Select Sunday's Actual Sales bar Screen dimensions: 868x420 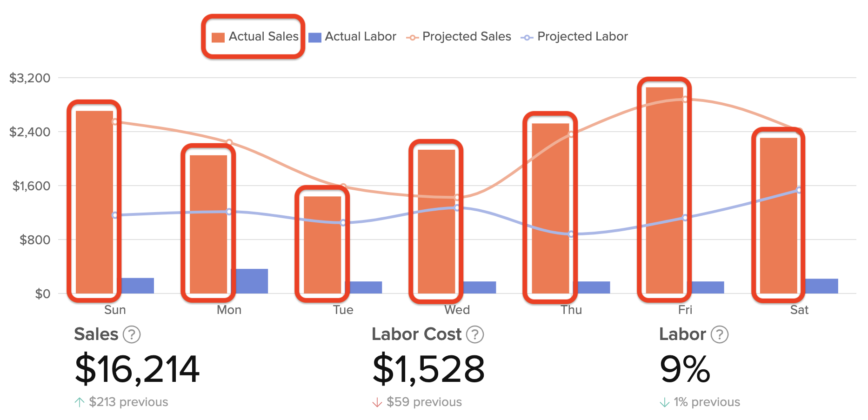pyautogui.click(x=94, y=202)
